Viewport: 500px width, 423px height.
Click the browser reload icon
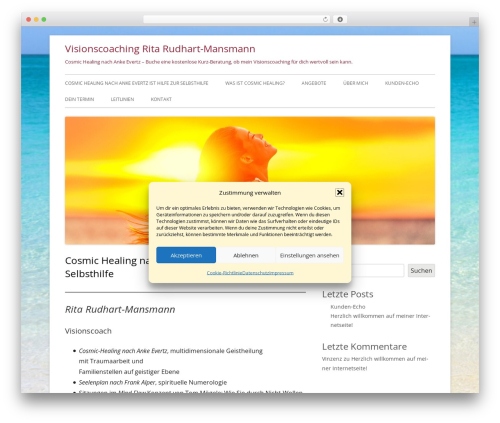(325, 19)
